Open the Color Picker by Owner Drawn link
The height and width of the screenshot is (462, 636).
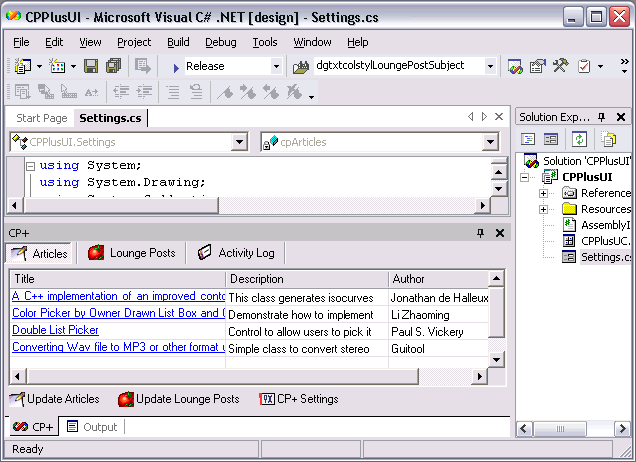pyautogui.click(x=118, y=313)
